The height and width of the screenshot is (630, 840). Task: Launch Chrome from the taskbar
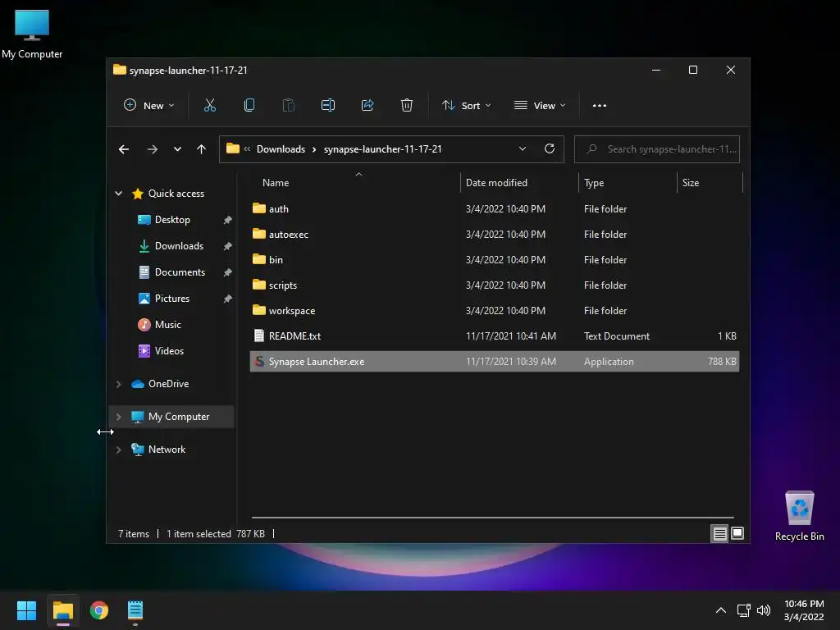(x=99, y=610)
